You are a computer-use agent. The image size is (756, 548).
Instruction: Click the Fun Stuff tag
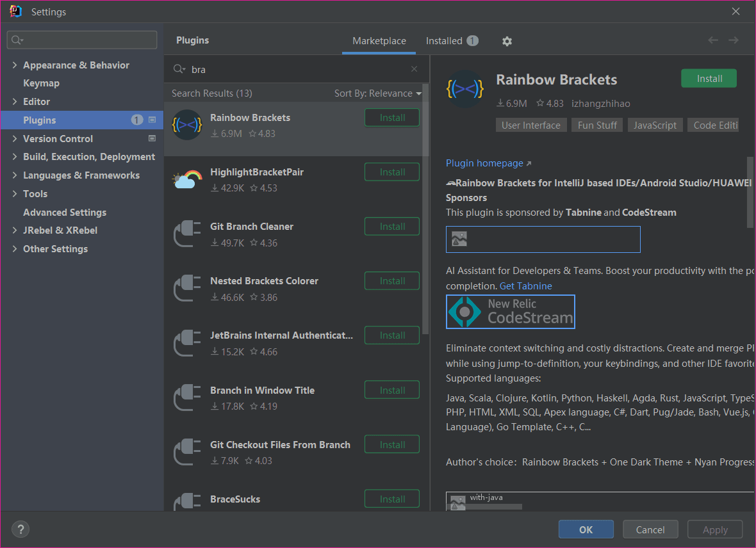pos(597,125)
